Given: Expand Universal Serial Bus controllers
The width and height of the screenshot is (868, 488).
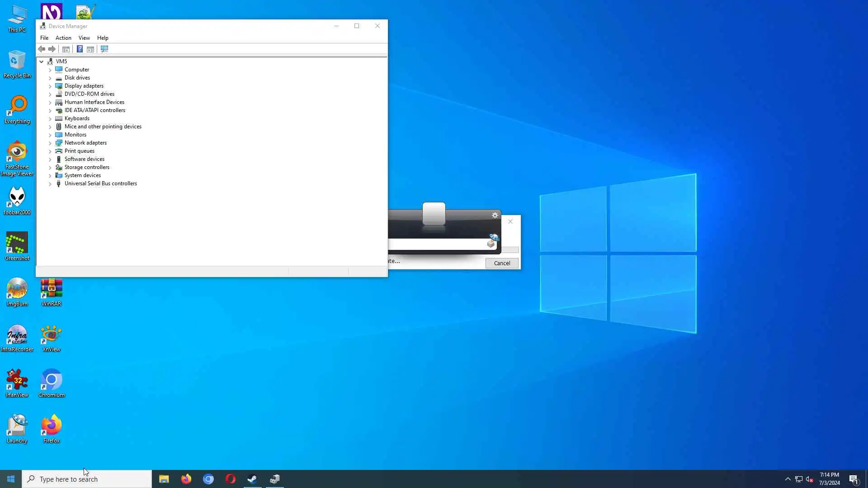Looking at the screenshot, I should (x=50, y=184).
